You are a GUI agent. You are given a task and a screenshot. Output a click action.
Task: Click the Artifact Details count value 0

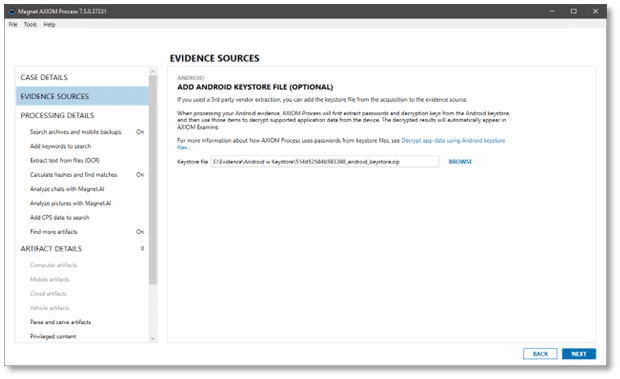pyautogui.click(x=142, y=248)
